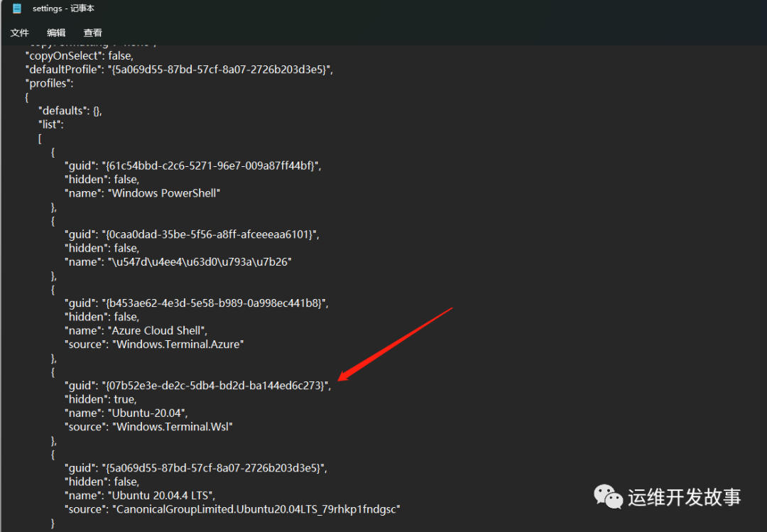Click "hidden": false under Windows PowerShell guid
The height and width of the screenshot is (532, 767).
click(x=102, y=180)
